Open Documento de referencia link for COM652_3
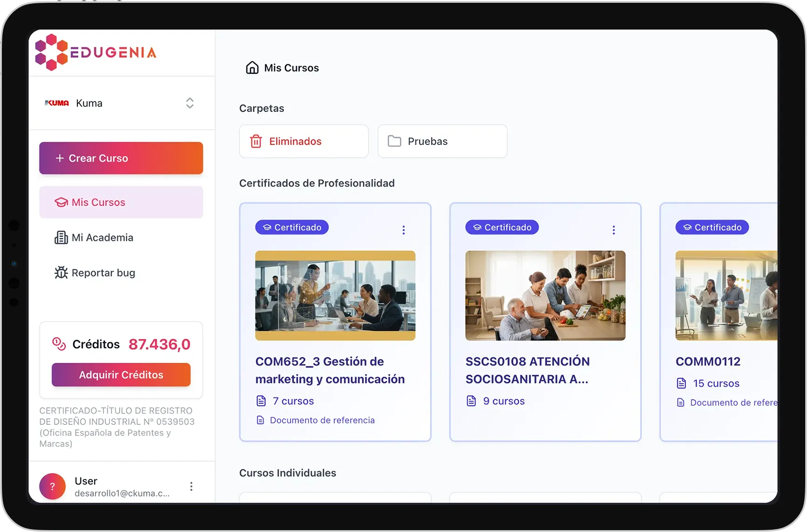 click(x=322, y=420)
